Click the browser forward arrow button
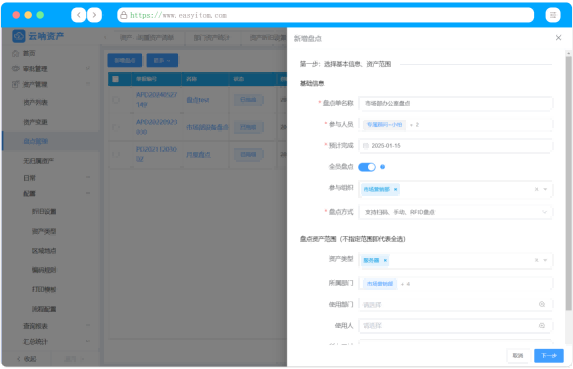 94,15
